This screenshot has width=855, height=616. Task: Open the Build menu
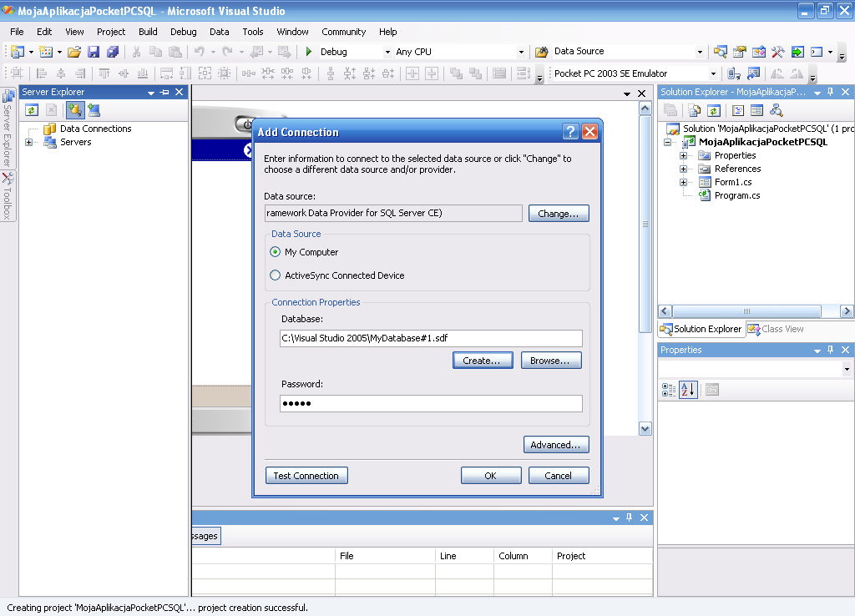[148, 32]
